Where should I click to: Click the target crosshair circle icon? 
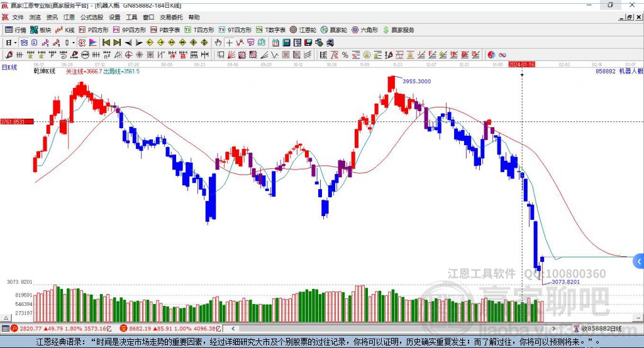[x=128, y=55]
